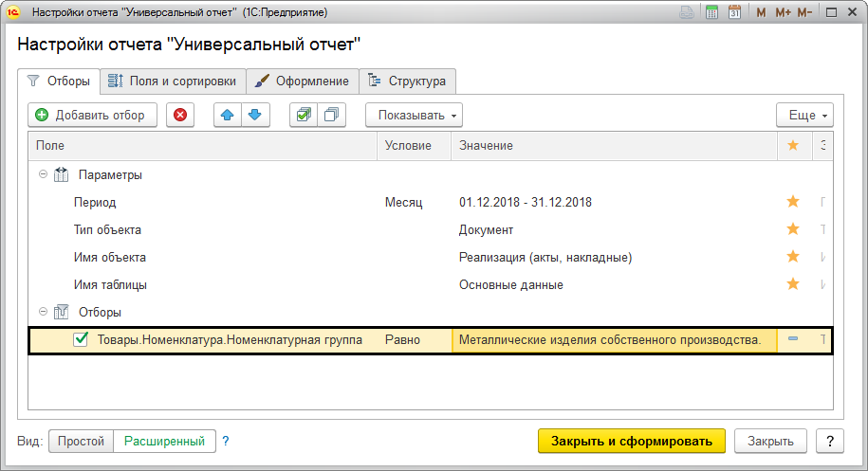The width and height of the screenshot is (868, 471).
Task: Open the calendar icon in title bar
Action: pyautogui.click(x=734, y=13)
